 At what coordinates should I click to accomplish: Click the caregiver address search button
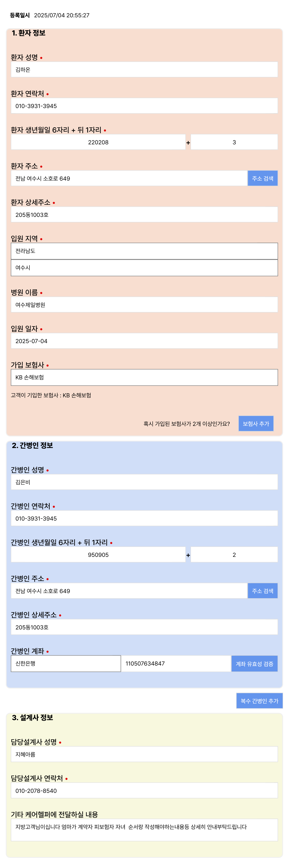coord(262,591)
